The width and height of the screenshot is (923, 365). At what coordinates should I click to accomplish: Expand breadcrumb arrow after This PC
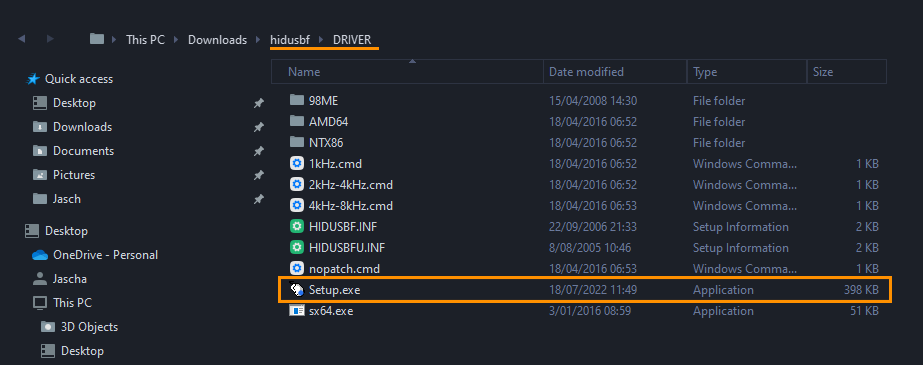tap(177, 39)
